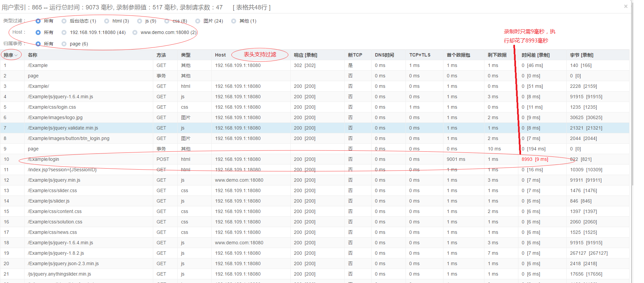The image size is (644, 283).
Task: Open the 排序 sort dropdown
Action: click(11, 55)
